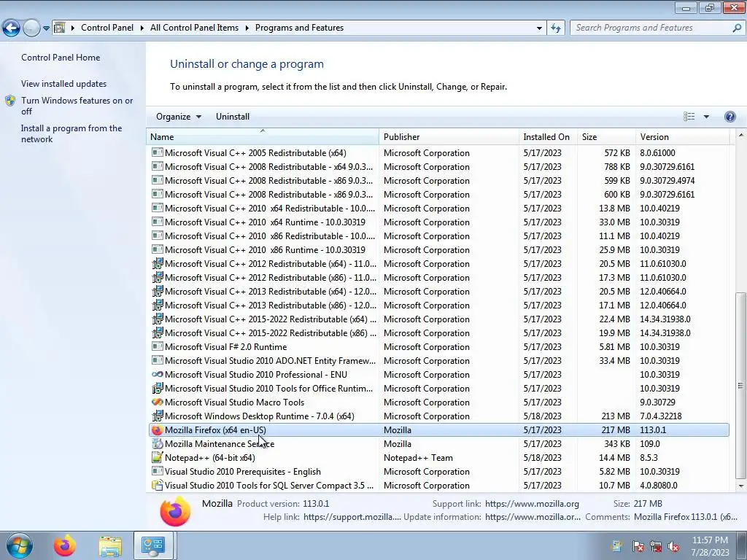Click scrollbar down arrow of program list
Screen dimensions: 747x560
(740, 486)
